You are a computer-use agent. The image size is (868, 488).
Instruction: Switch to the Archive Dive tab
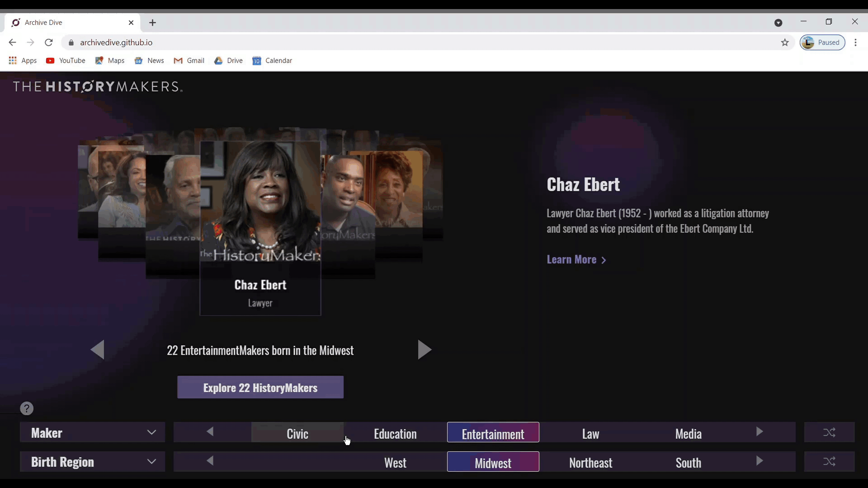click(68, 23)
